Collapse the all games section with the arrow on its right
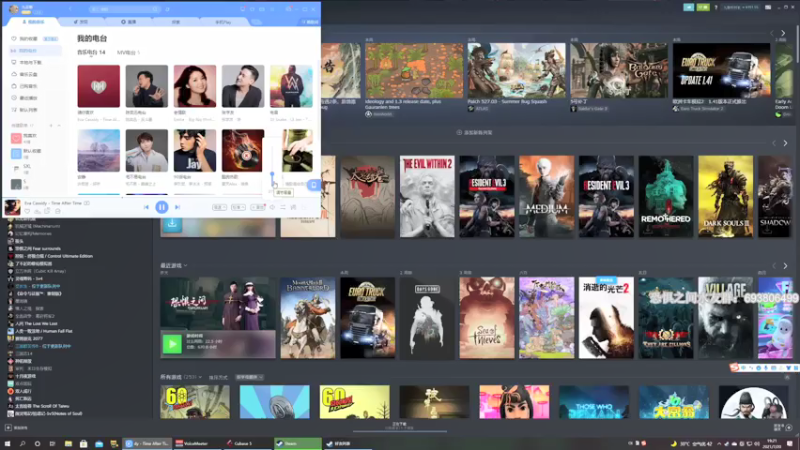800x450 pixels. [787, 377]
